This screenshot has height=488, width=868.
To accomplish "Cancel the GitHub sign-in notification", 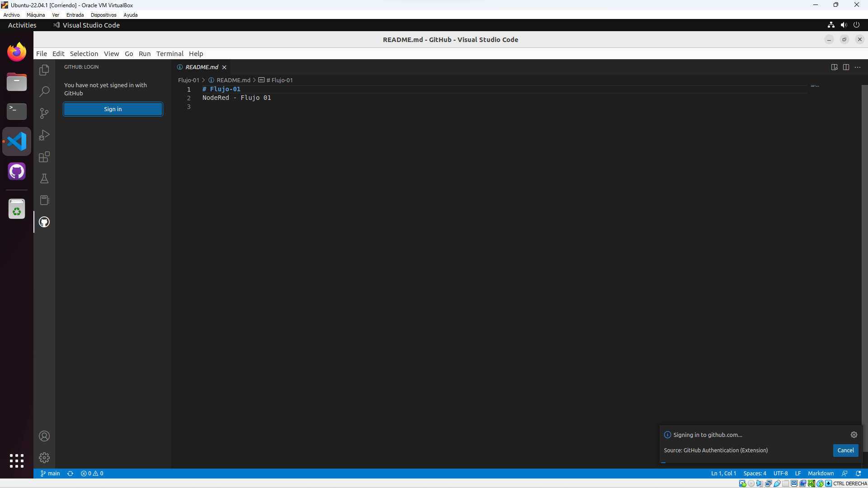I will 845,450.
